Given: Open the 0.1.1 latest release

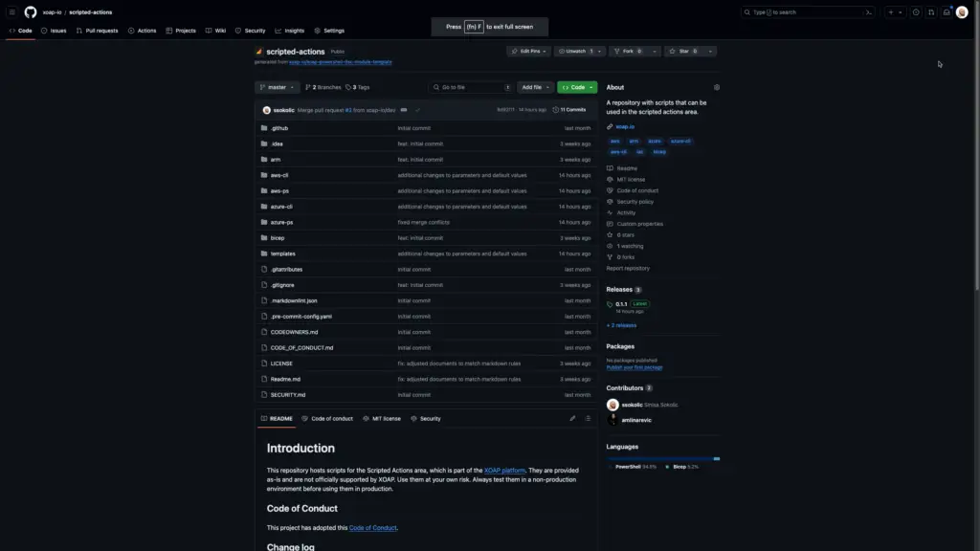Looking at the screenshot, I should [x=621, y=304].
